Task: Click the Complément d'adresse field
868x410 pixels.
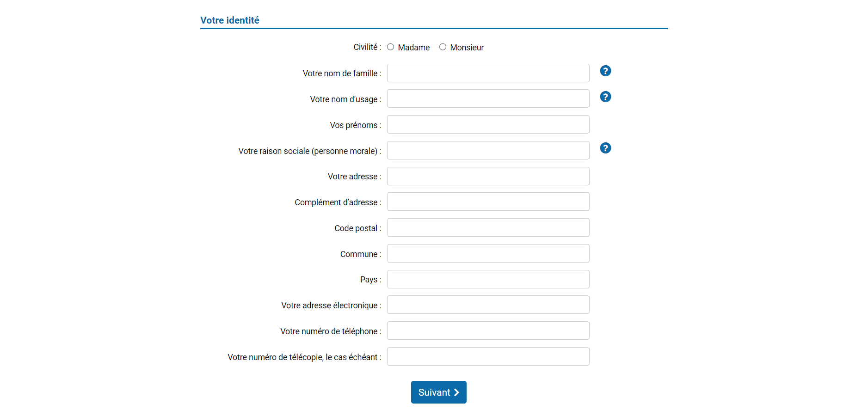Action: pos(488,202)
